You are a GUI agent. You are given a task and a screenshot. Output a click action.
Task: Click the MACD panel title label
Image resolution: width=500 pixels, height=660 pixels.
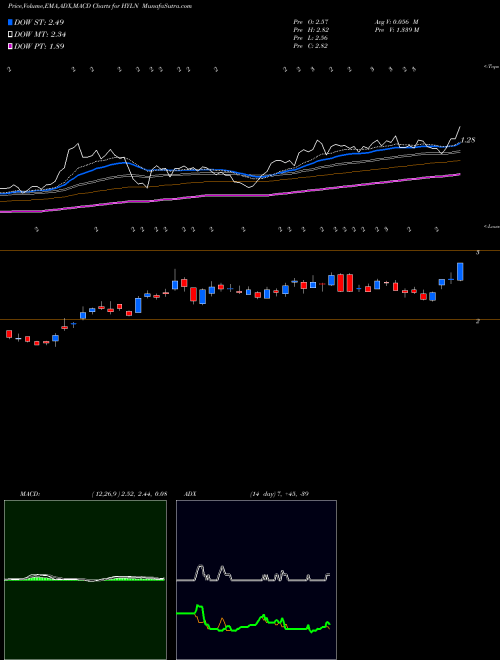[30, 494]
